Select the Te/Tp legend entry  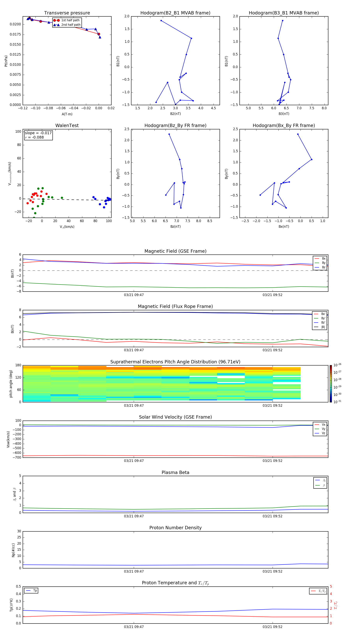318,591
